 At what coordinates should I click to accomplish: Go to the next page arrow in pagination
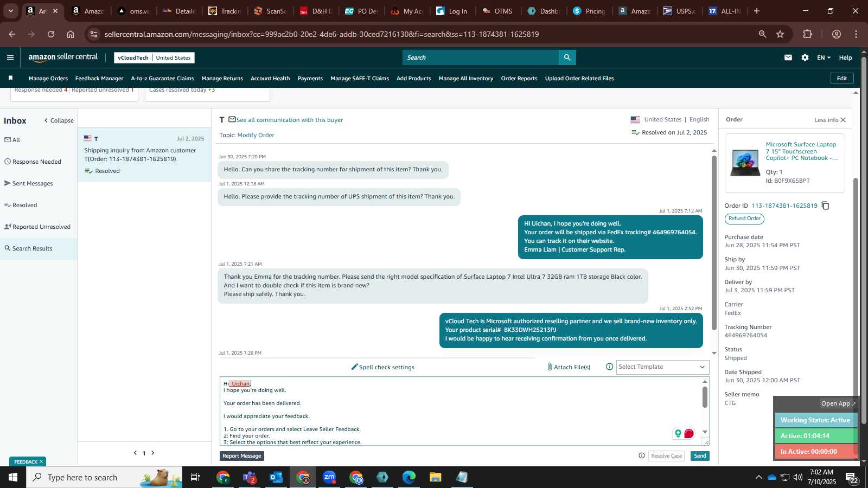(153, 453)
